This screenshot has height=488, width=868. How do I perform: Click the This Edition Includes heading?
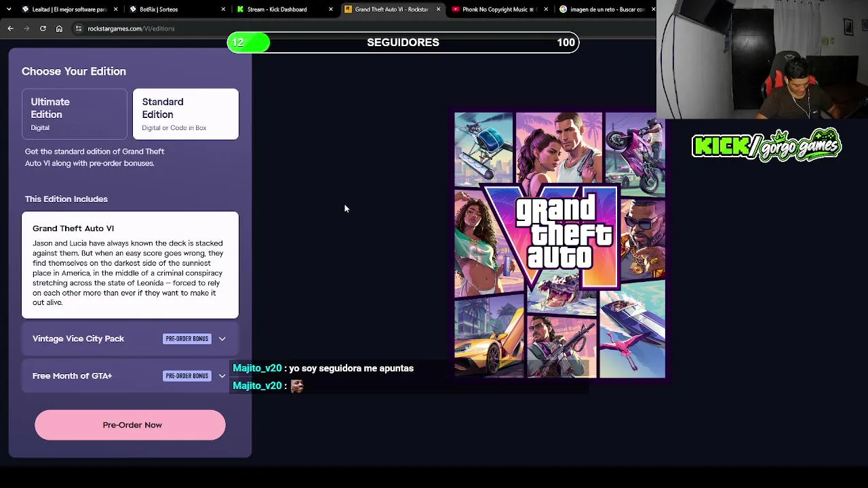pyautogui.click(x=66, y=199)
